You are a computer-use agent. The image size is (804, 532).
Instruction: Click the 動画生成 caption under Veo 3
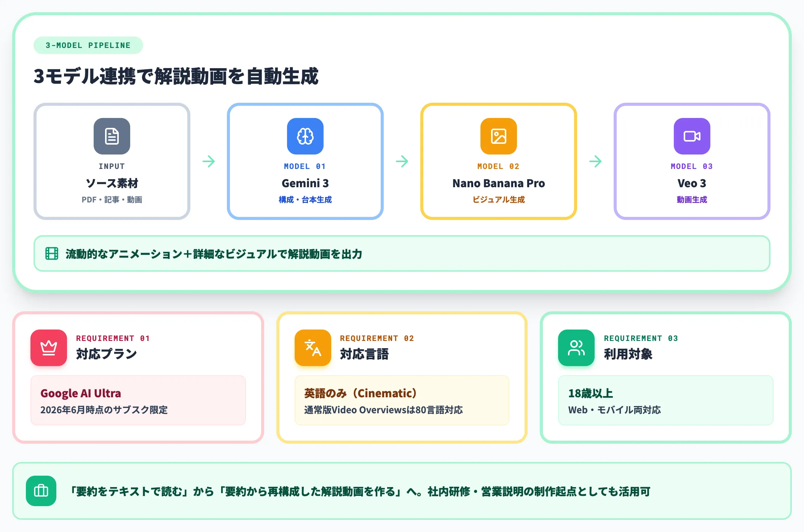click(x=692, y=199)
